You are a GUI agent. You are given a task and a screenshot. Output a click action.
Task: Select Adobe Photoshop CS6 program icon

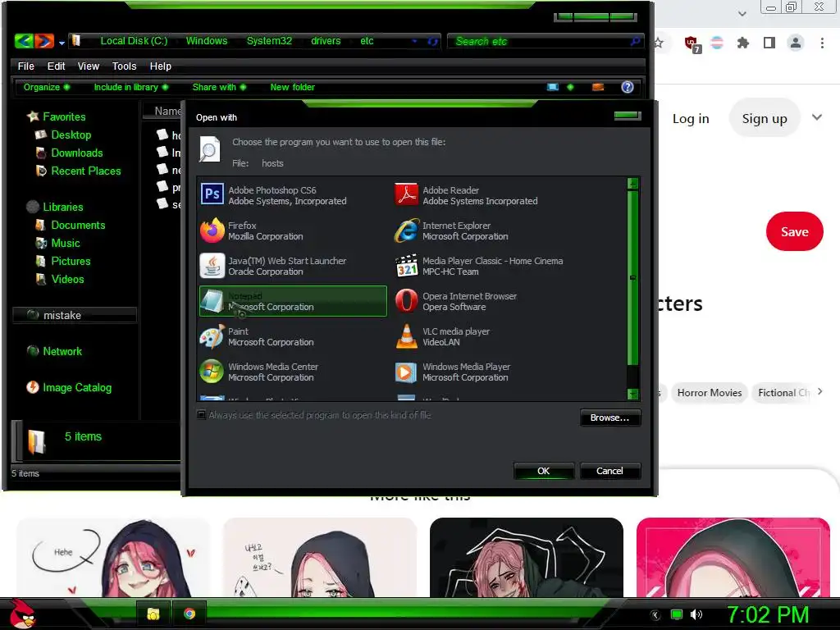pos(212,194)
